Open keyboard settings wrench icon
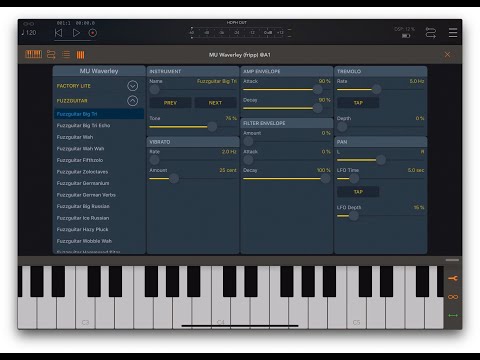Viewport: 480px width, 360px height. pos(453,278)
